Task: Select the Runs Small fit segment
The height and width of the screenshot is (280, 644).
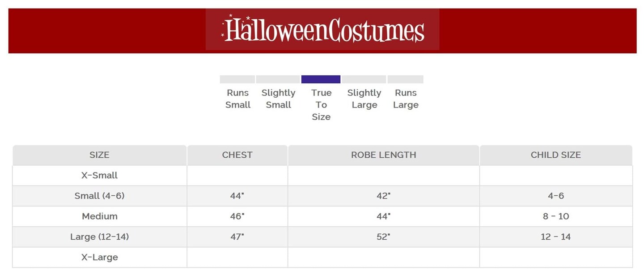Action: click(x=237, y=79)
